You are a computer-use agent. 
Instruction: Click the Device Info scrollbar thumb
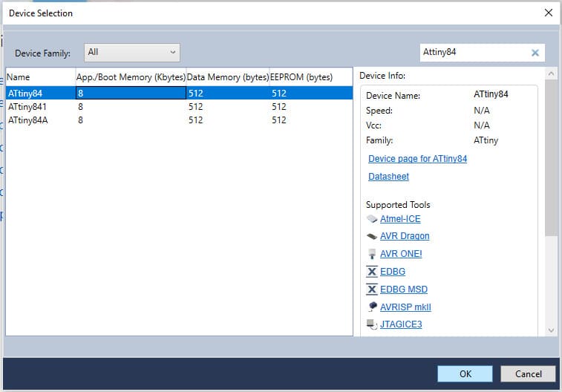tap(551, 157)
